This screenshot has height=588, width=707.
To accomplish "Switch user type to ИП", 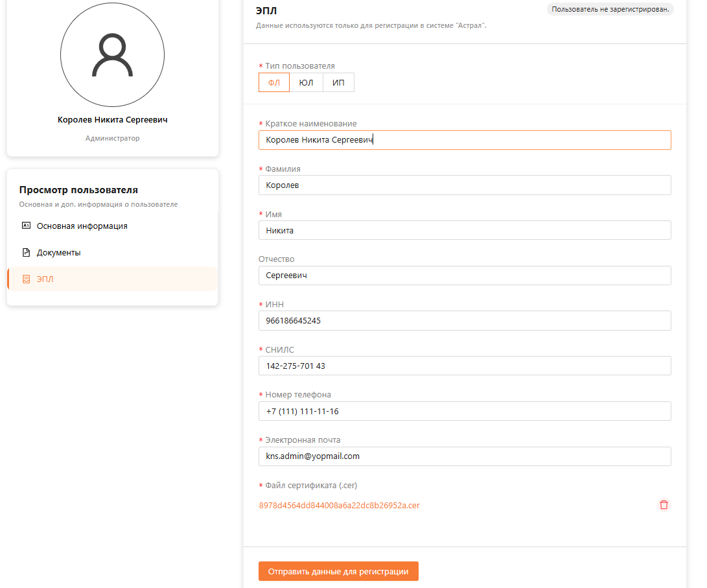I will point(338,83).
